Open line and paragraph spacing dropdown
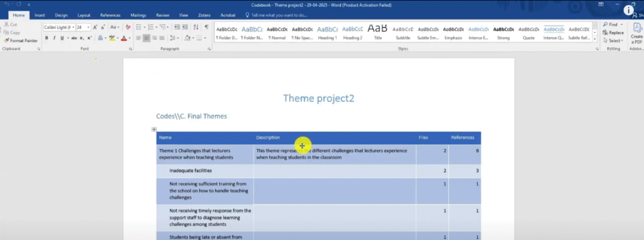 tap(175, 38)
